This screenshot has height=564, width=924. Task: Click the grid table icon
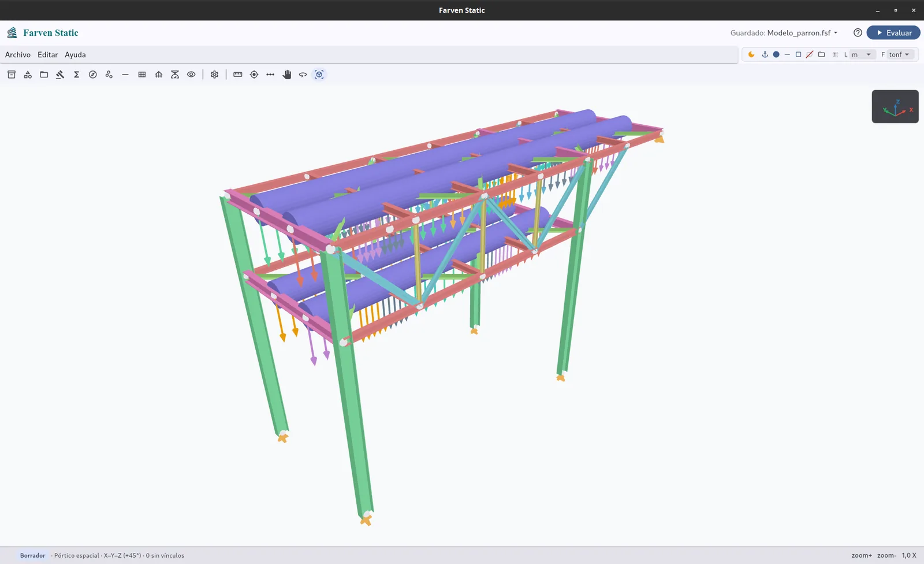click(x=142, y=75)
